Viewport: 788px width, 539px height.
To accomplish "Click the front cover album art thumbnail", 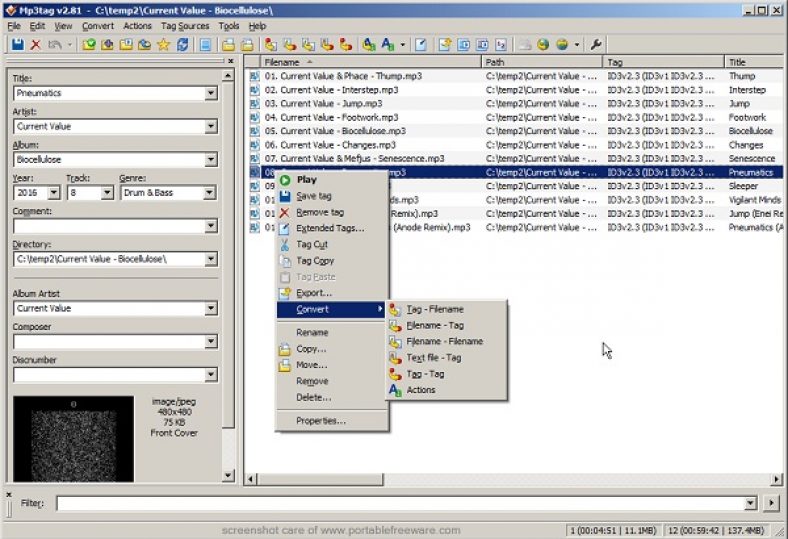I will pos(73,440).
